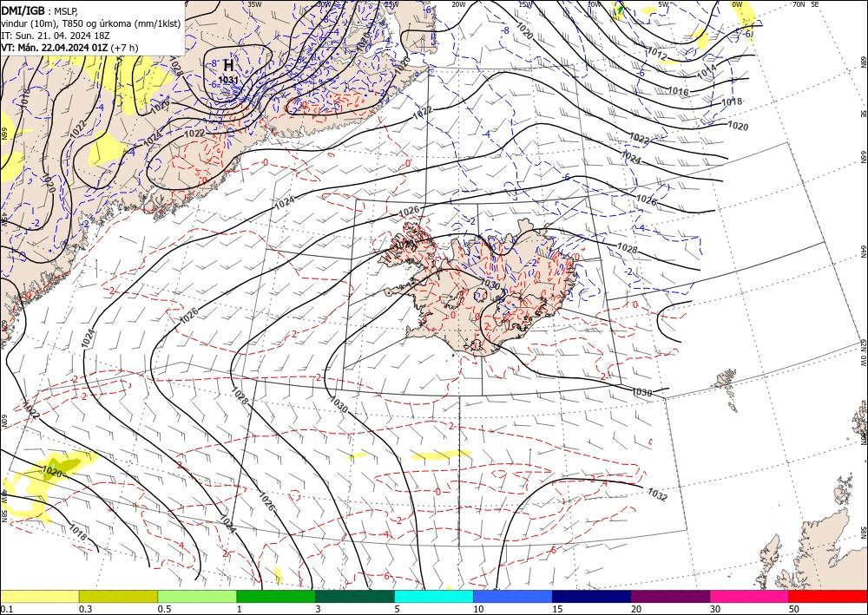868x615 pixels.
Task: Click the blue 10–15 mm legend swatch
Action: pyautogui.click(x=513, y=596)
